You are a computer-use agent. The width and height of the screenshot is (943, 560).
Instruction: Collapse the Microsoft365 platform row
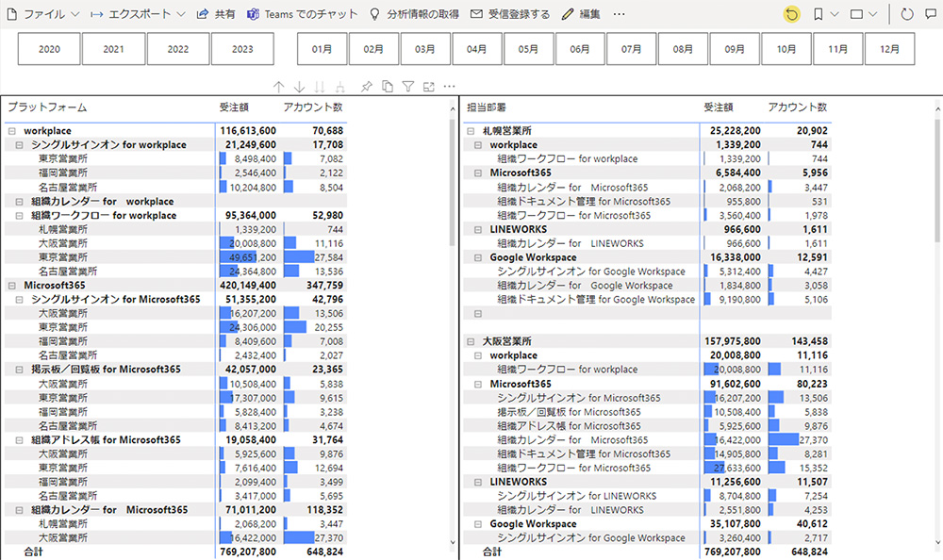coord(11,285)
